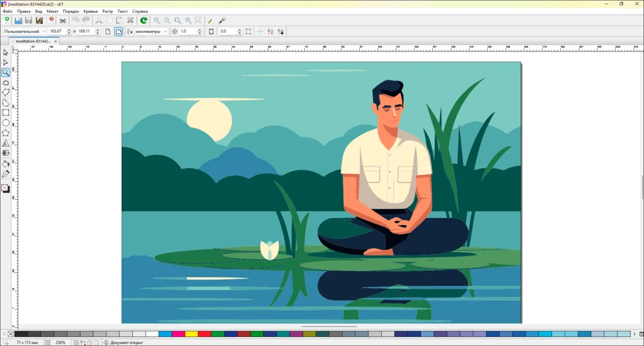Increase the 0.0 value stepper

(240, 30)
